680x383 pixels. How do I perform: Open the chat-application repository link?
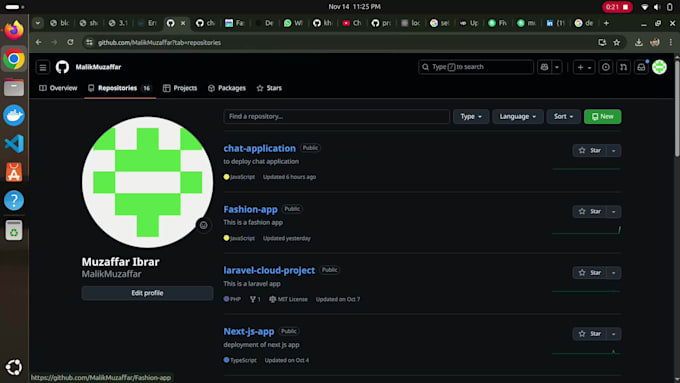(x=259, y=148)
